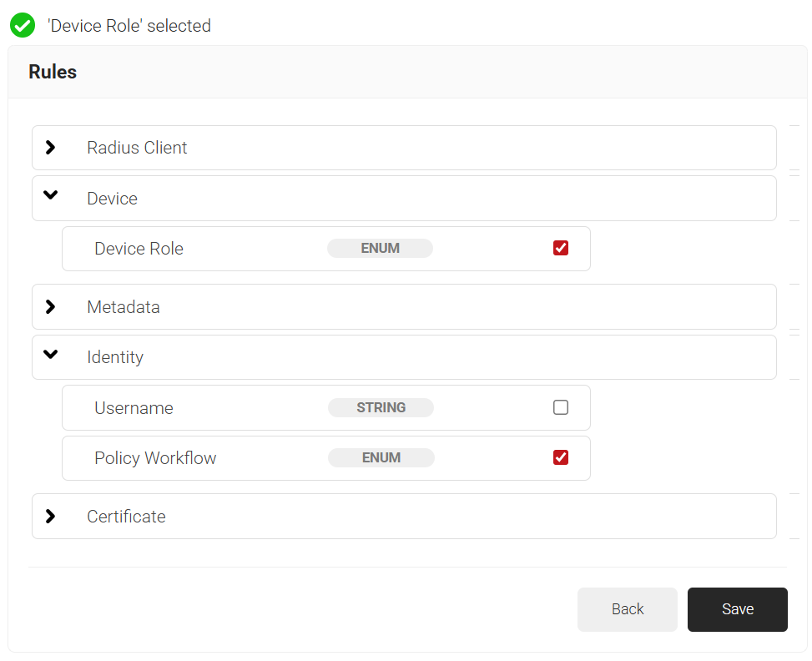Expand the Metadata section chevron
The image size is (812, 661).
pyautogui.click(x=51, y=307)
